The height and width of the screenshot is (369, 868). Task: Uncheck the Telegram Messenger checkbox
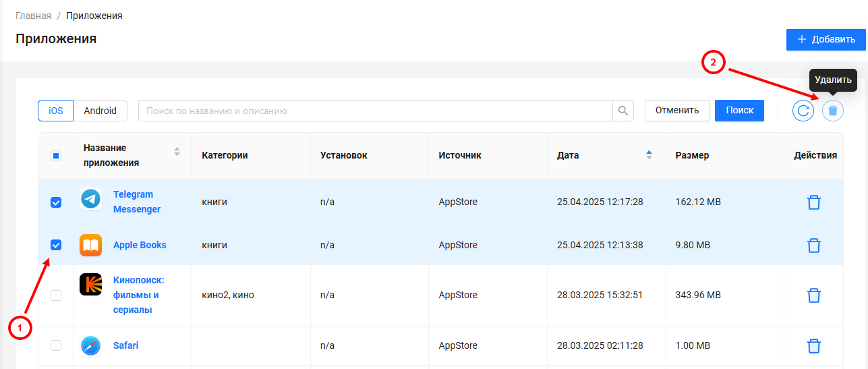[x=56, y=202]
